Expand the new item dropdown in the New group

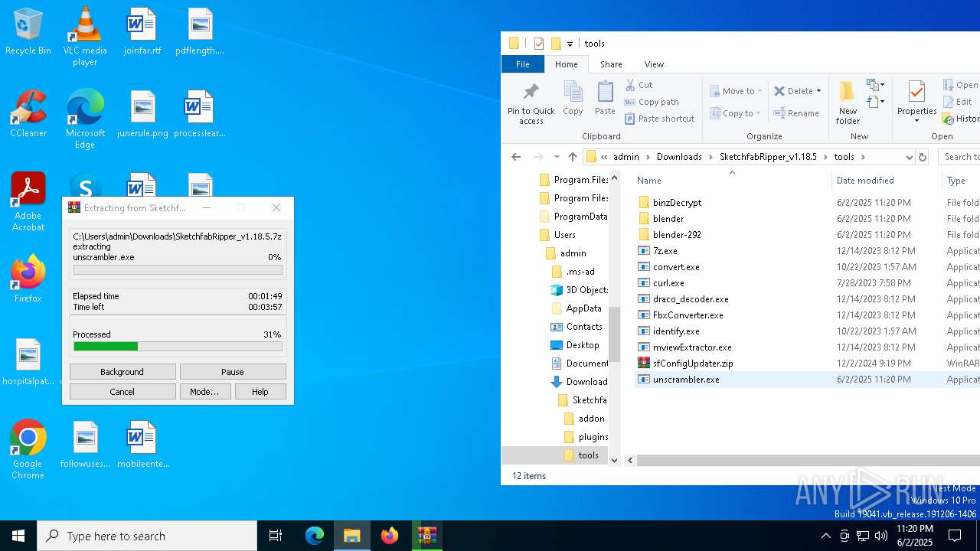click(875, 85)
